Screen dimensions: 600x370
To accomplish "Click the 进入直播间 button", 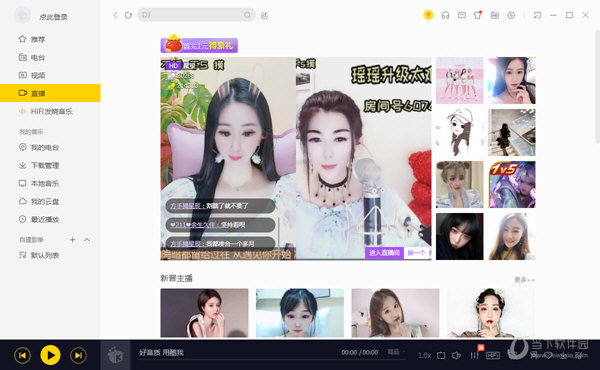I will [384, 253].
